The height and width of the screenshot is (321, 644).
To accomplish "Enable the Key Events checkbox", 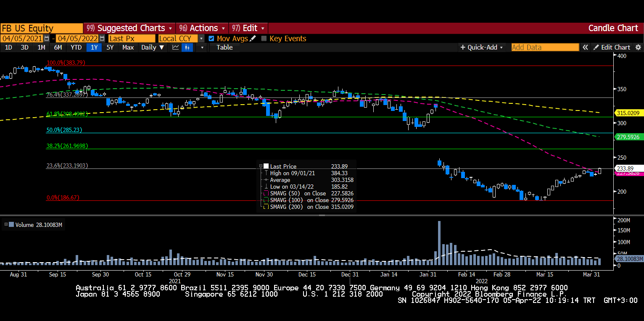I will point(264,38).
